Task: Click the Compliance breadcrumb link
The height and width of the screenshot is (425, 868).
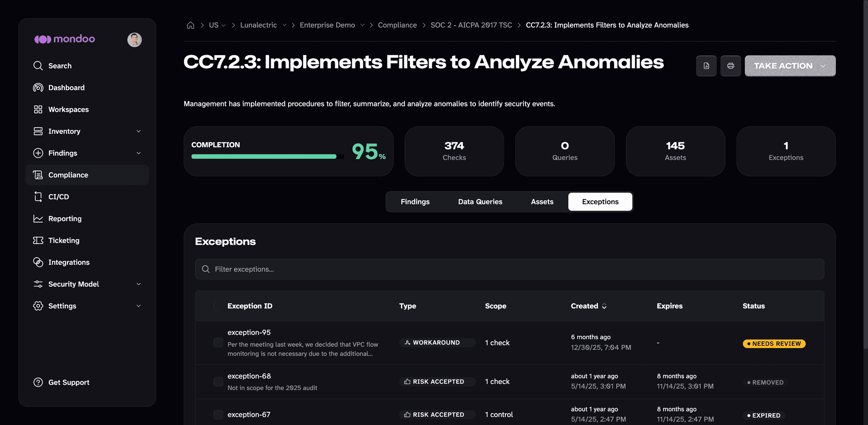Action: pos(397,25)
